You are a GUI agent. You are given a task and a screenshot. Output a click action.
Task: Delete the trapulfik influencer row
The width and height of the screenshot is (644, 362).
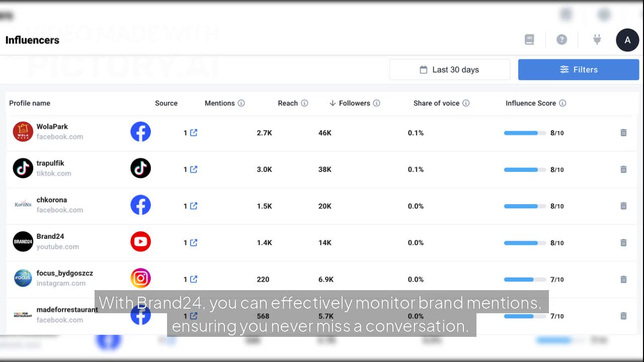click(x=623, y=169)
